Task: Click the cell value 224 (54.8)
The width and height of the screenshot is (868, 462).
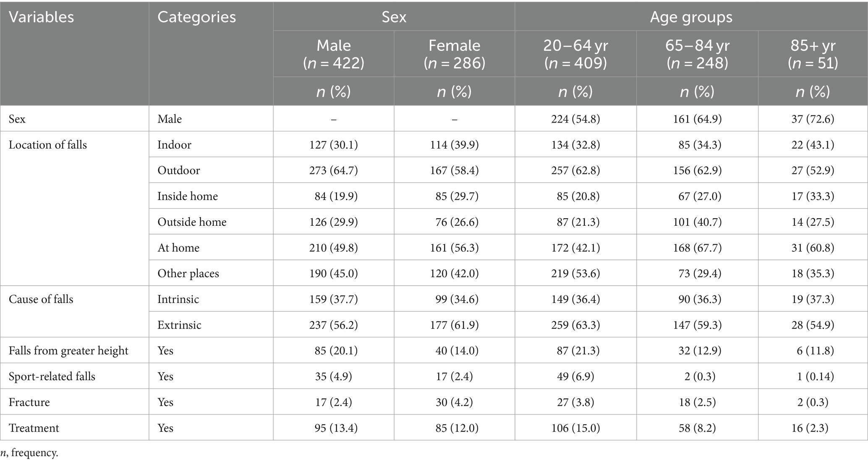Action: point(575,119)
